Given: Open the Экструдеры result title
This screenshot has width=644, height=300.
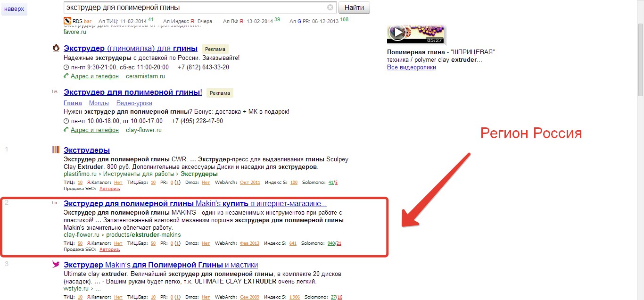Looking at the screenshot, I should (x=87, y=150).
